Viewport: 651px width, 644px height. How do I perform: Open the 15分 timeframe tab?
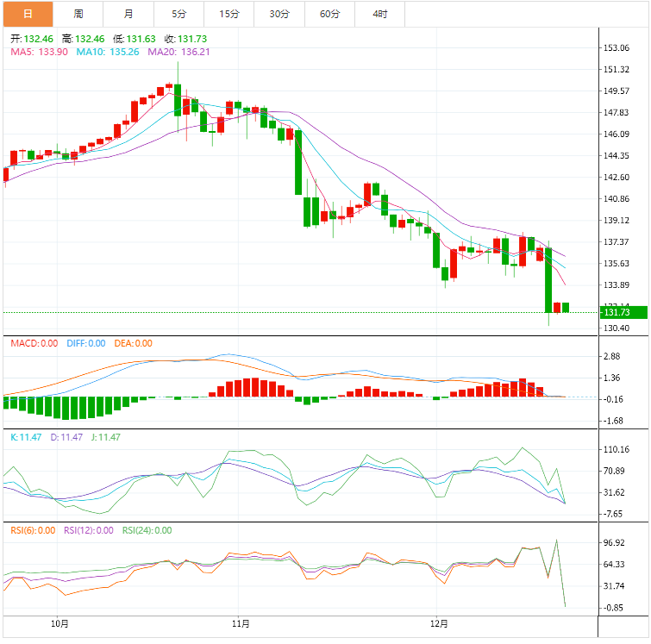[x=229, y=14]
